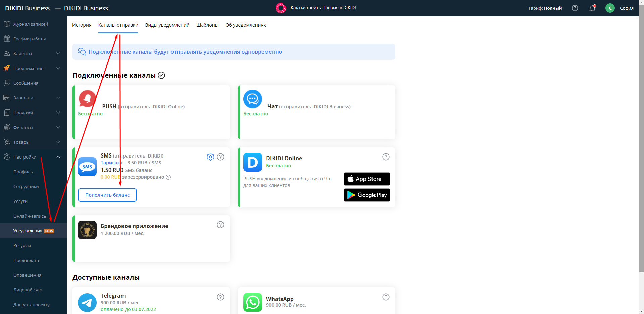
Task: Click the DIKIDI tips promo icon in header
Action: tap(281, 8)
